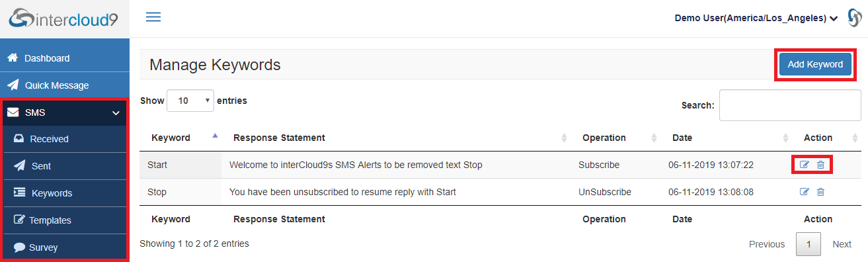Image resolution: width=868 pixels, height=262 pixels.
Task: Delete the Stop keyword entry
Action: 820,192
